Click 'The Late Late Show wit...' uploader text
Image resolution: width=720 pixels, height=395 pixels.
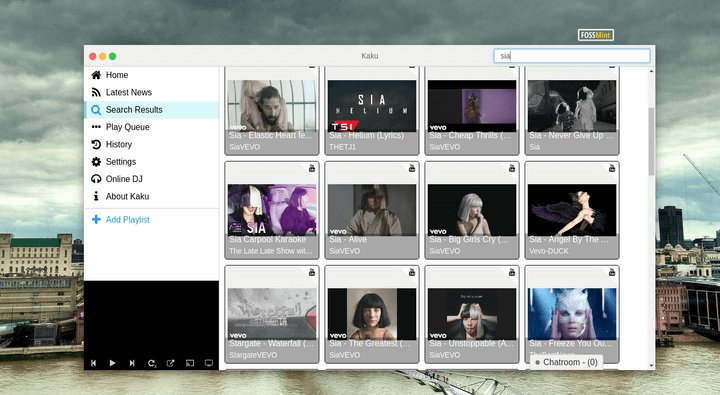tap(270, 251)
